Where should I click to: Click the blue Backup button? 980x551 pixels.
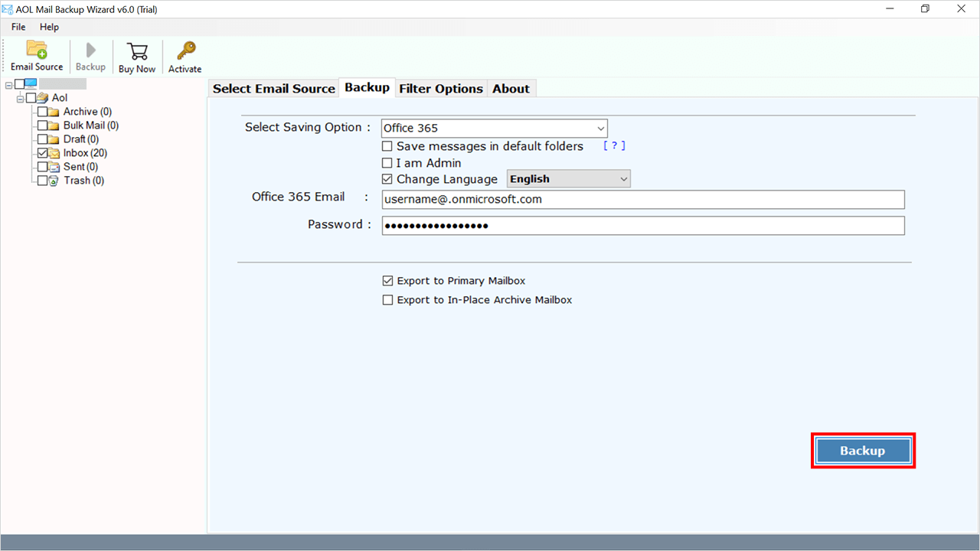tap(863, 451)
